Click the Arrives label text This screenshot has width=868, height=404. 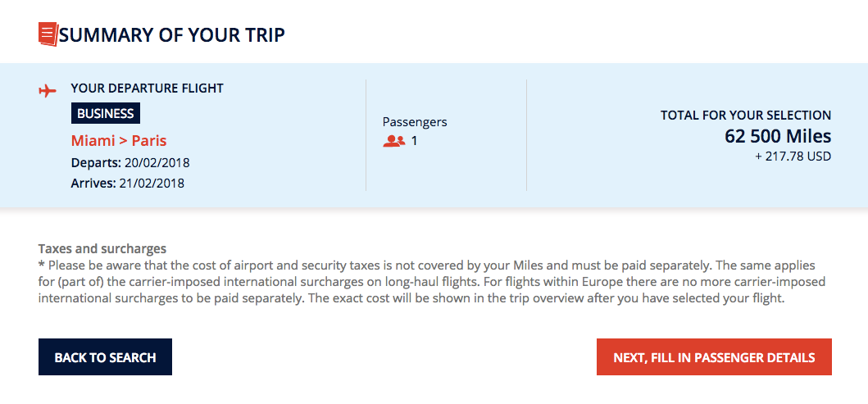(x=93, y=184)
